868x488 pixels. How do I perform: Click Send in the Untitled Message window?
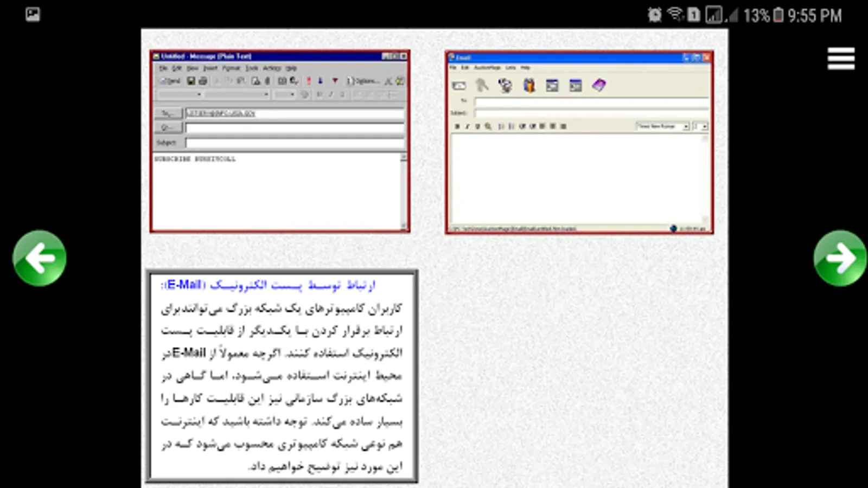tap(170, 81)
